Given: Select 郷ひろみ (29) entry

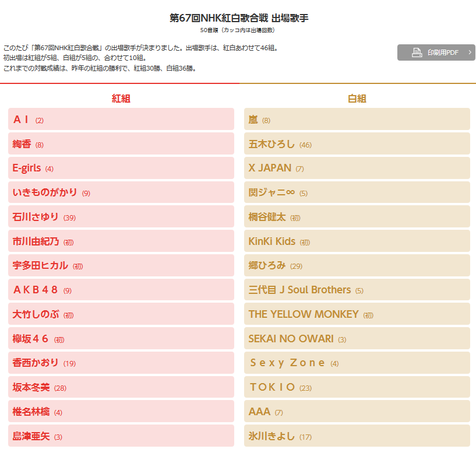Looking at the screenshot, I should tap(357, 265).
